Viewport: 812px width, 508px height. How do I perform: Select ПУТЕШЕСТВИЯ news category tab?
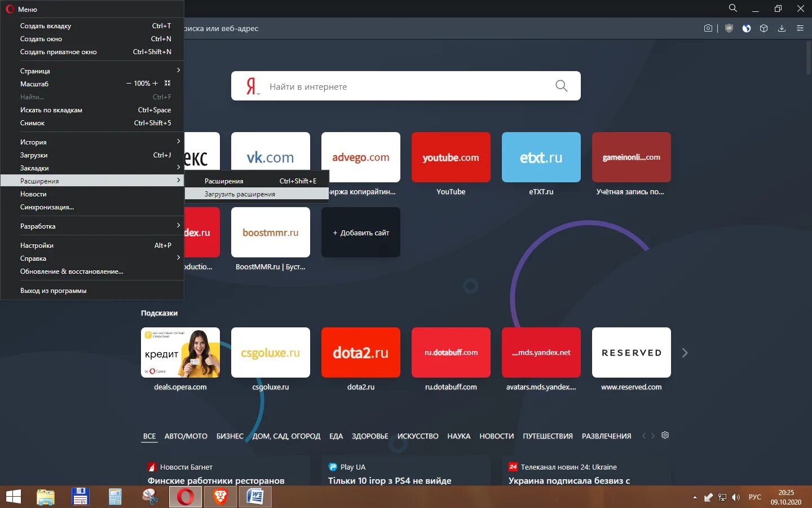tap(548, 436)
